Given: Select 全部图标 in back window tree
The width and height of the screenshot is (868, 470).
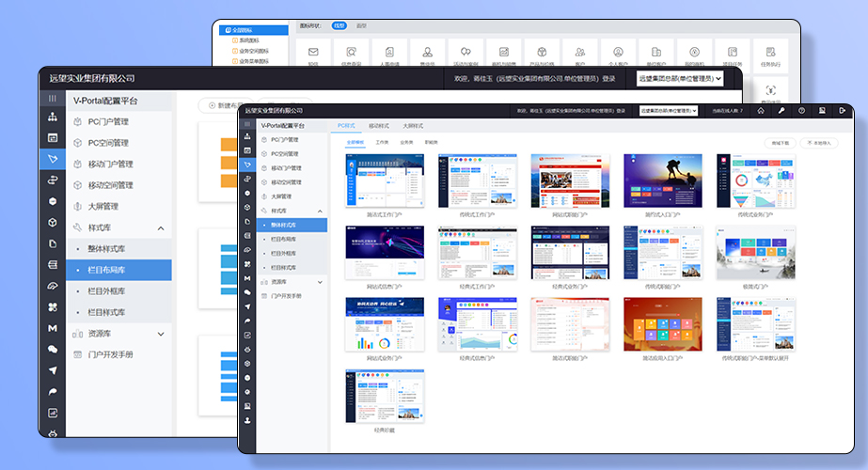Looking at the screenshot, I should click(254, 30).
